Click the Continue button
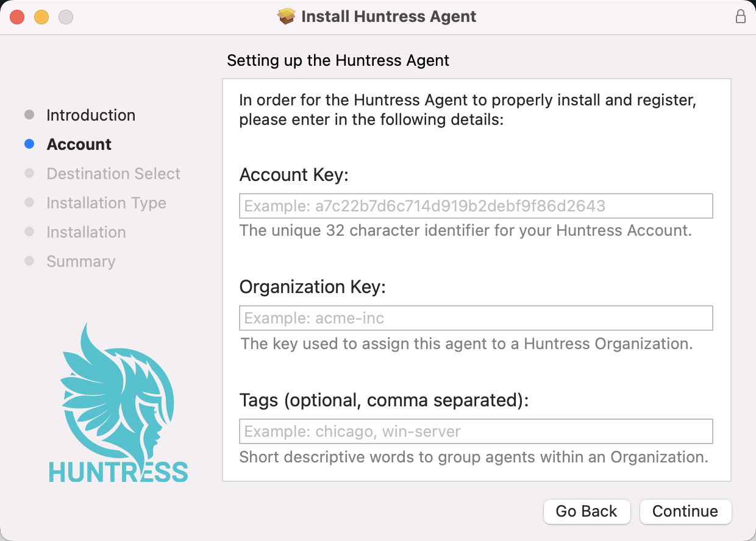Image resolution: width=756 pixels, height=541 pixels. (685, 512)
